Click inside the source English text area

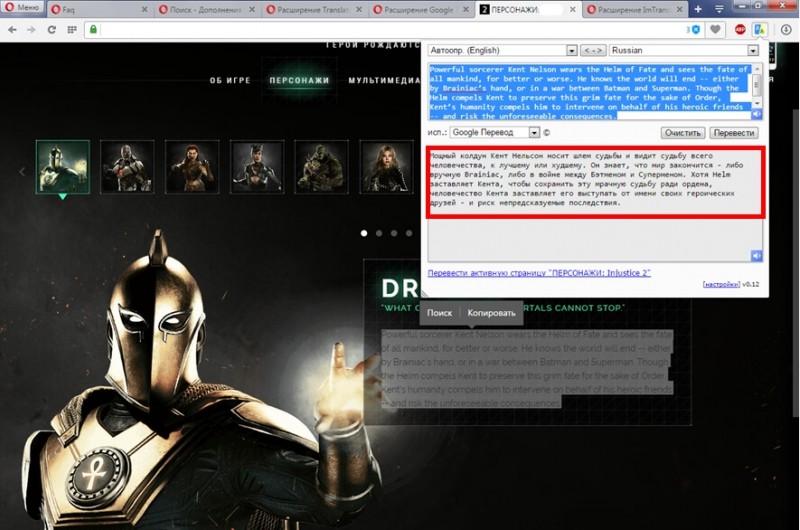589,92
